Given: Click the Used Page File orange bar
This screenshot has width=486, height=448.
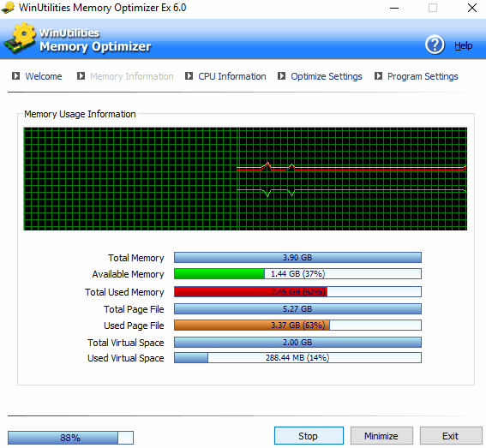Looking at the screenshot, I should [297, 326].
